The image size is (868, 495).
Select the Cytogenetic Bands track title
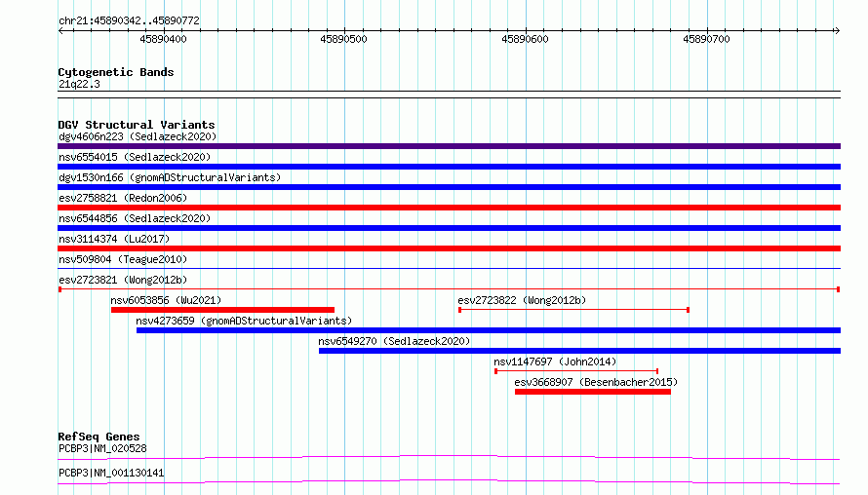[116, 72]
